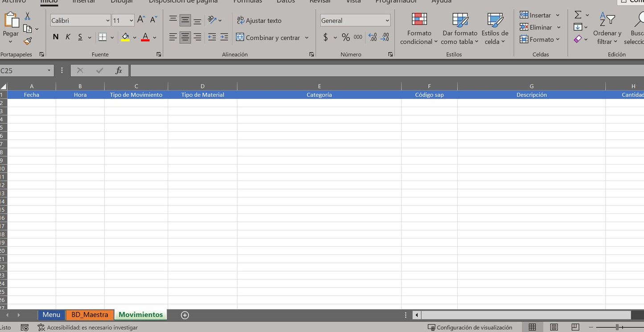
Task: Click the Fill down icon
Action: tap(578, 27)
